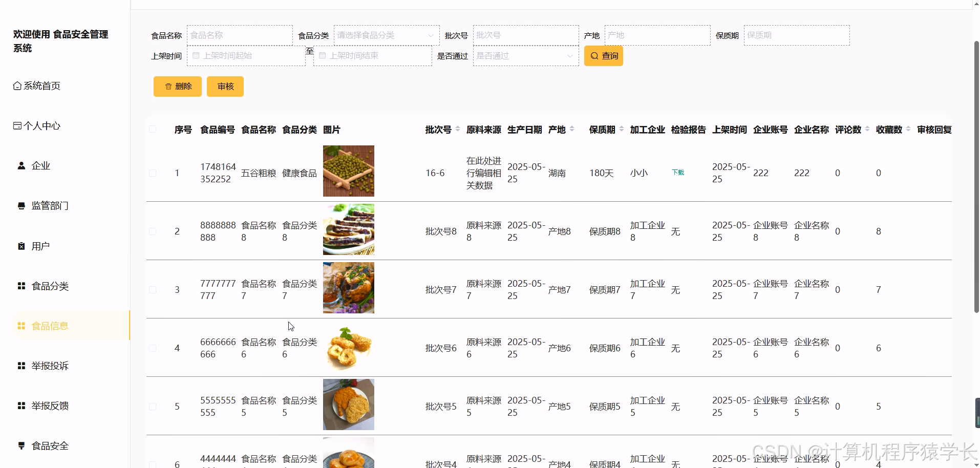Open 用户 using its sidebar icon
Viewport: 980px width, 468px height.
21,246
